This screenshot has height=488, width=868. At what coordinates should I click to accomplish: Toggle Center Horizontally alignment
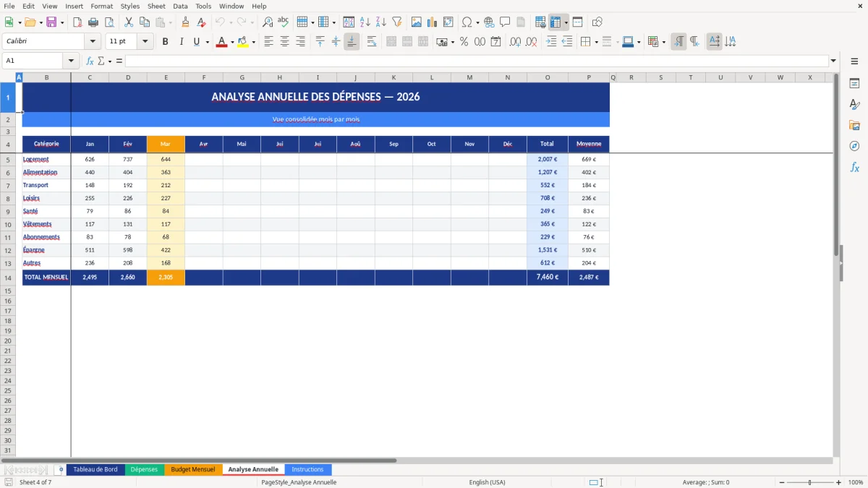point(285,42)
